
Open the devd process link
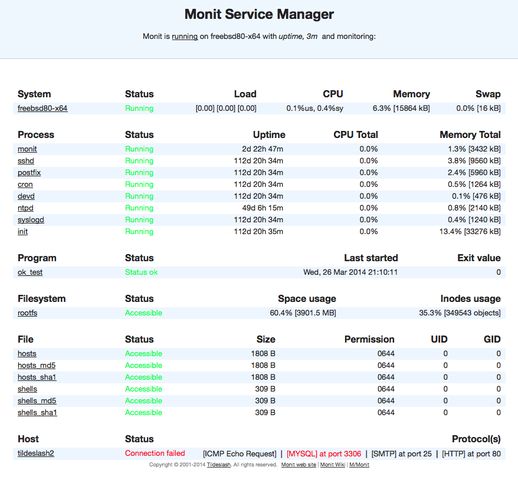[26, 196]
